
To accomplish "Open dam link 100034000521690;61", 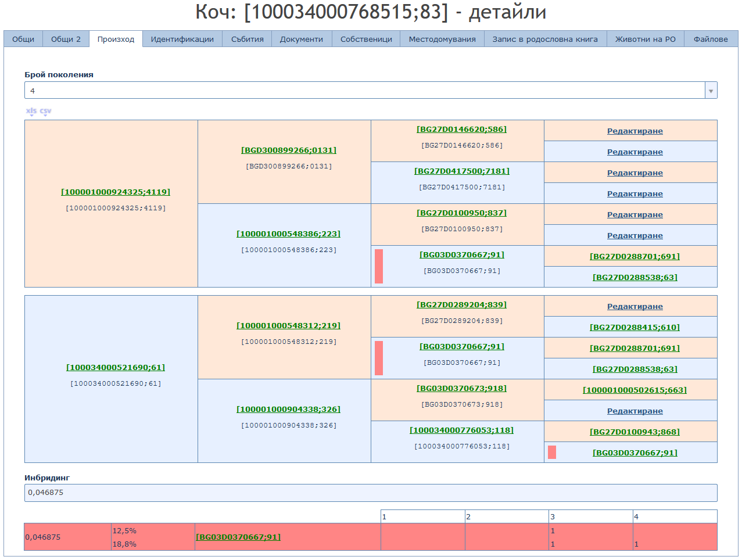I will (x=116, y=368).
